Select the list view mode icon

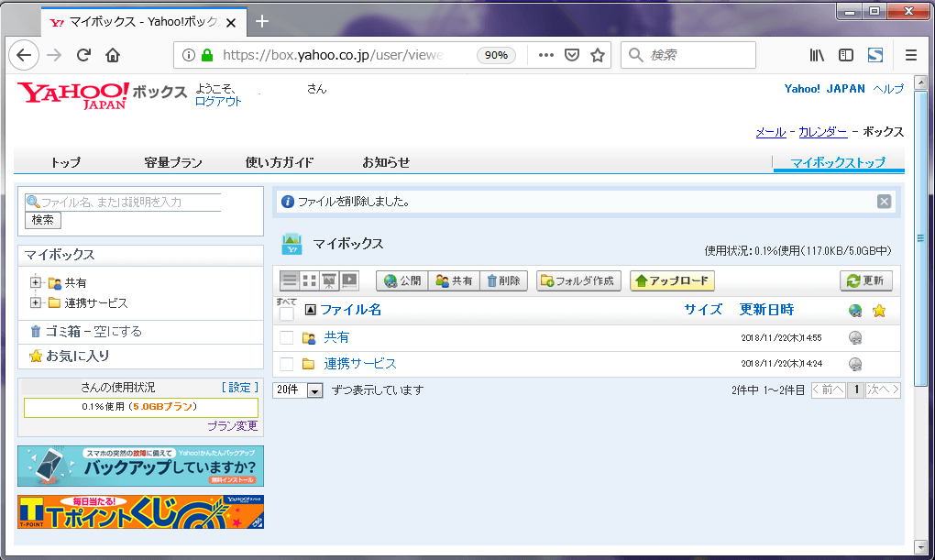(290, 280)
